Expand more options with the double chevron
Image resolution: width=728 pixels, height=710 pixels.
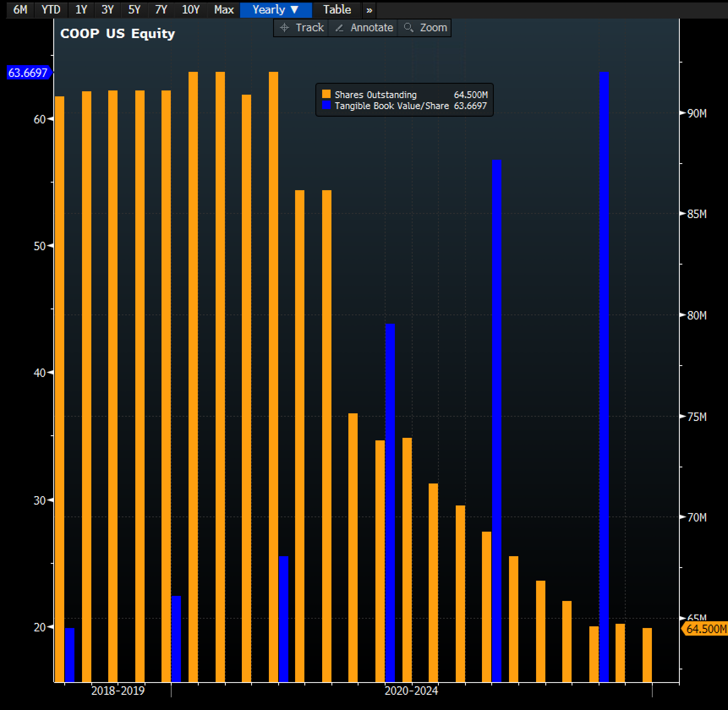click(x=369, y=10)
